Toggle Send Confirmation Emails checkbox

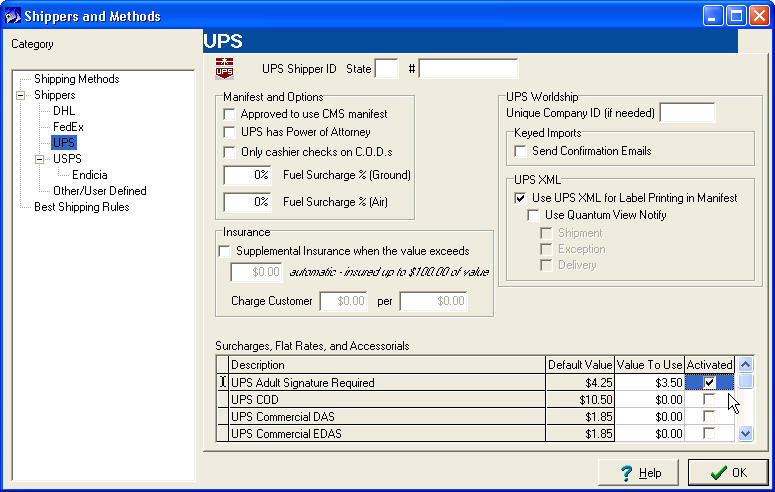click(x=520, y=151)
